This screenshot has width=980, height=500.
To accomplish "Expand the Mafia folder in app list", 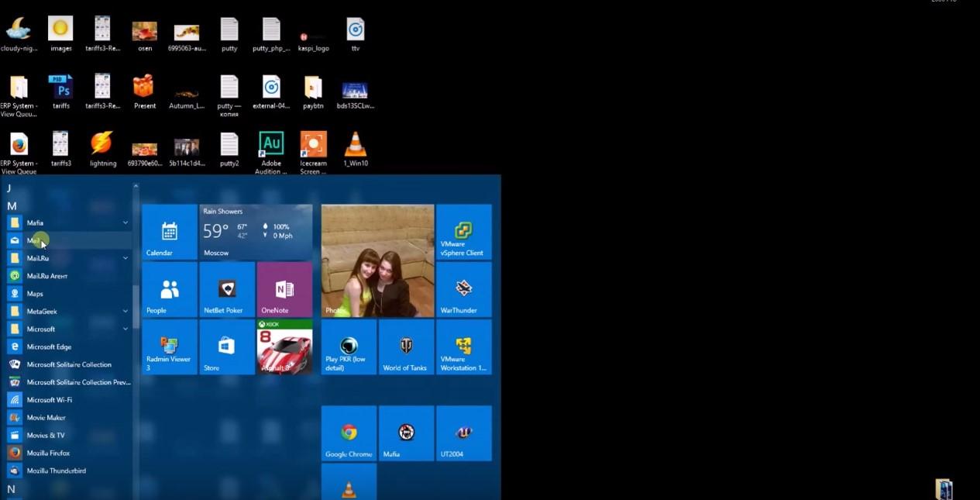I will click(x=126, y=223).
